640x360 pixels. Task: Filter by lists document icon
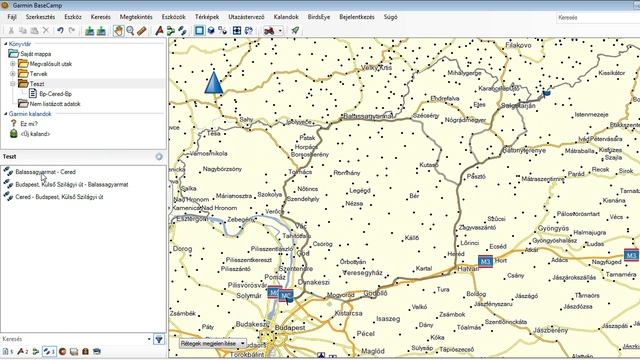coord(8,351)
